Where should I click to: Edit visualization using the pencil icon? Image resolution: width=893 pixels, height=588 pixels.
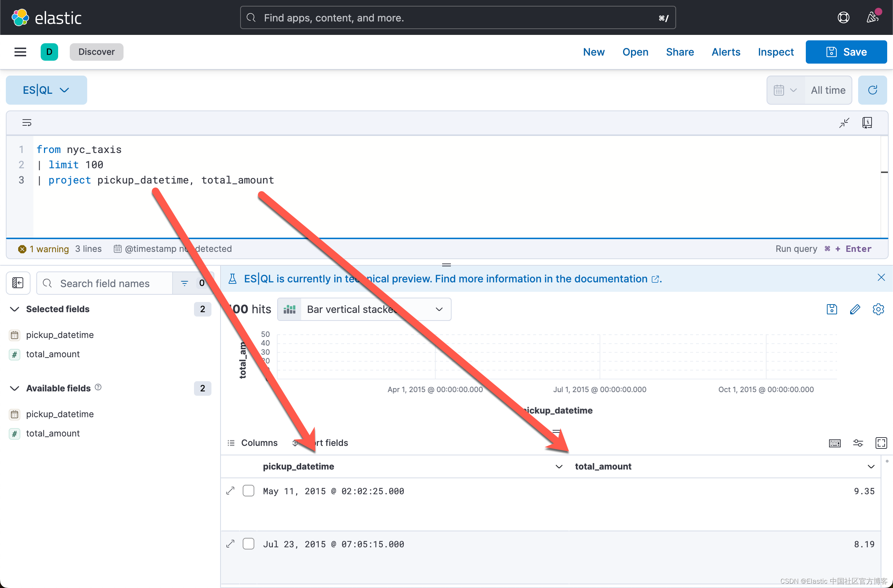point(855,309)
